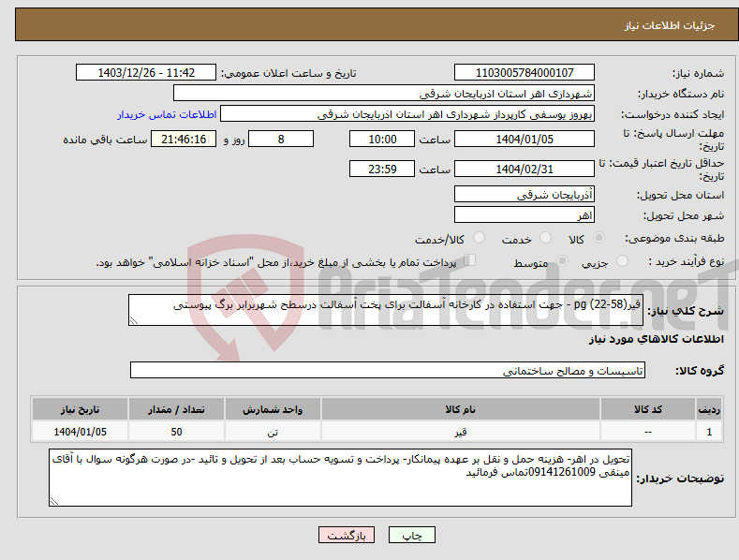Click the delivery province field آذربایجان شرقی
The width and height of the screenshot is (739, 560).
[525, 194]
